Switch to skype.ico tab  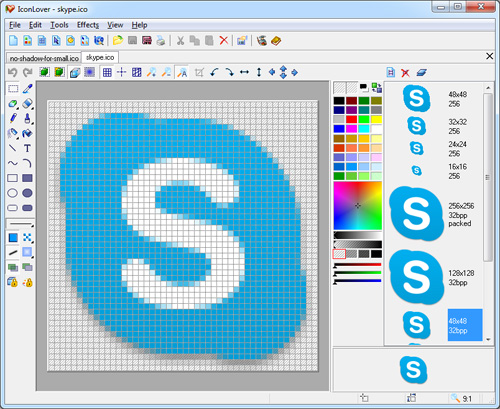coord(100,57)
